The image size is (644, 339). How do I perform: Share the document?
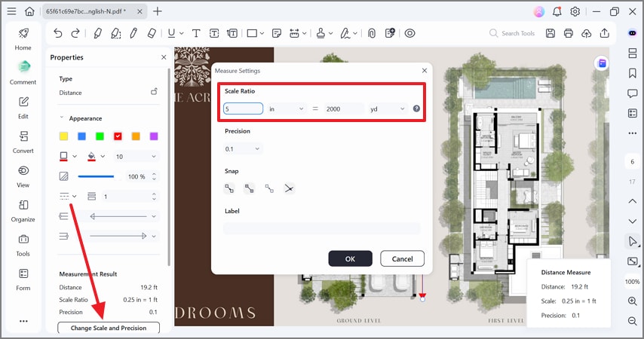605,33
